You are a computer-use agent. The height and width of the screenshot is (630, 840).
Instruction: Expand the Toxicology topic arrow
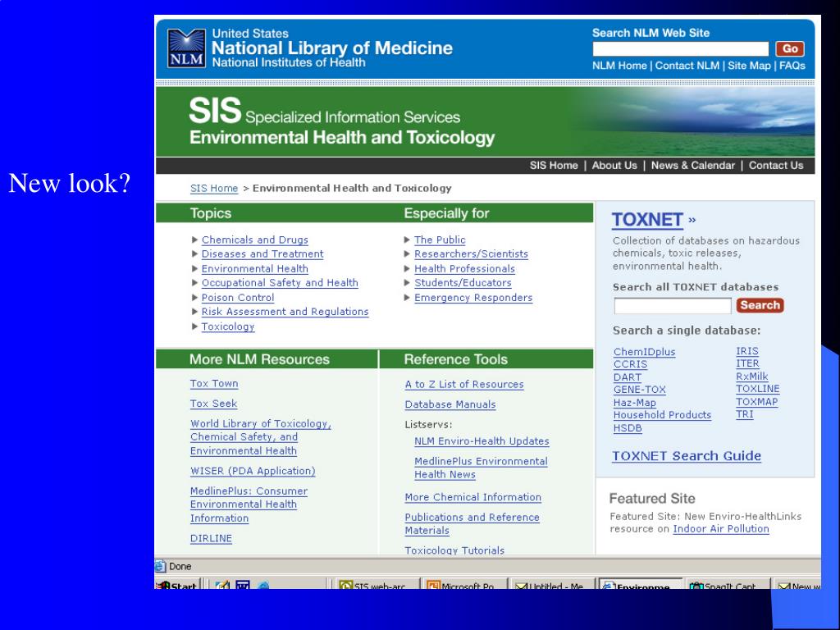(x=194, y=326)
